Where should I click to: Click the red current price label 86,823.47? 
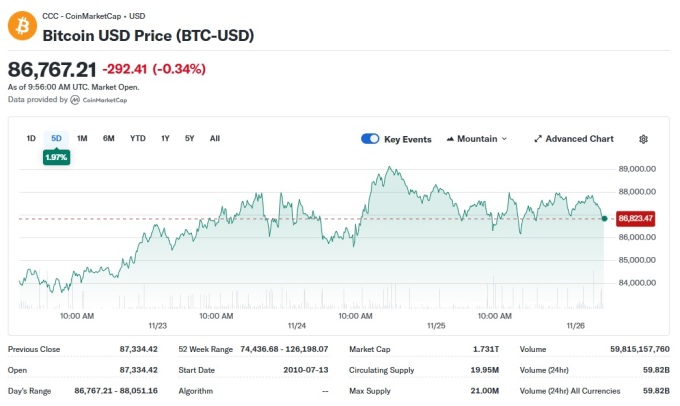(635, 218)
